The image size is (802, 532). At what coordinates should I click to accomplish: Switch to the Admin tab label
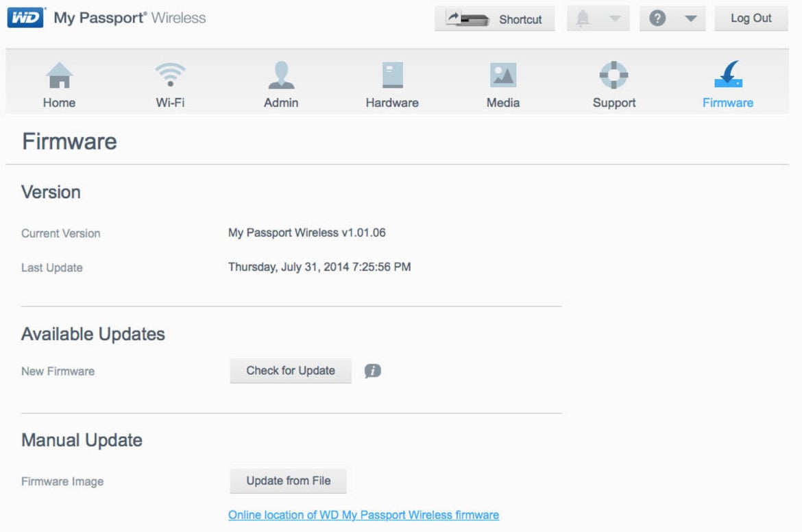pos(281,103)
